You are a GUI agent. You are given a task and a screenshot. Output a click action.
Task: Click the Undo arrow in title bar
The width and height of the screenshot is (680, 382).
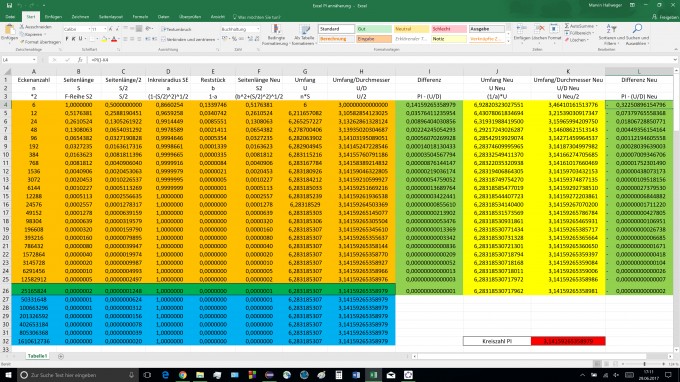(20, 6)
